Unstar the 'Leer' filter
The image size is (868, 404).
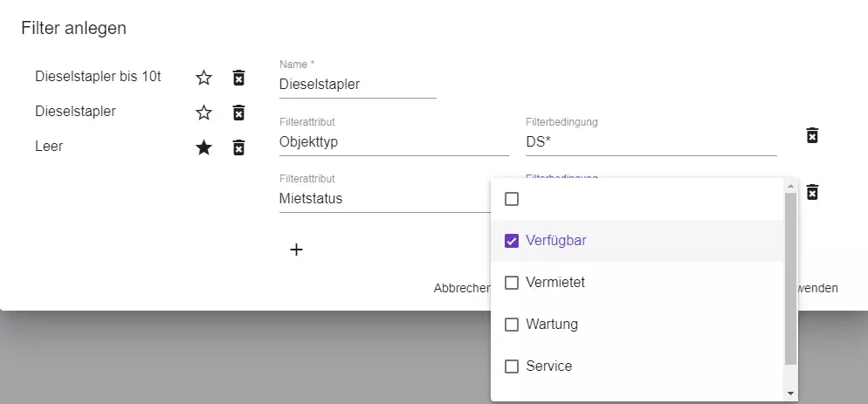(203, 147)
